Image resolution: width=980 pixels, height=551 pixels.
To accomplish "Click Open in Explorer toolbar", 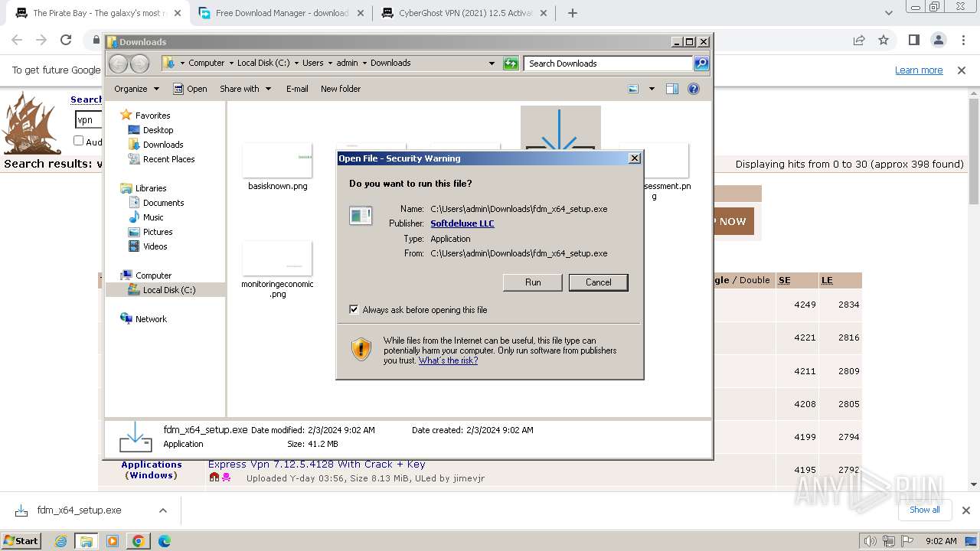I will point(190,89).
